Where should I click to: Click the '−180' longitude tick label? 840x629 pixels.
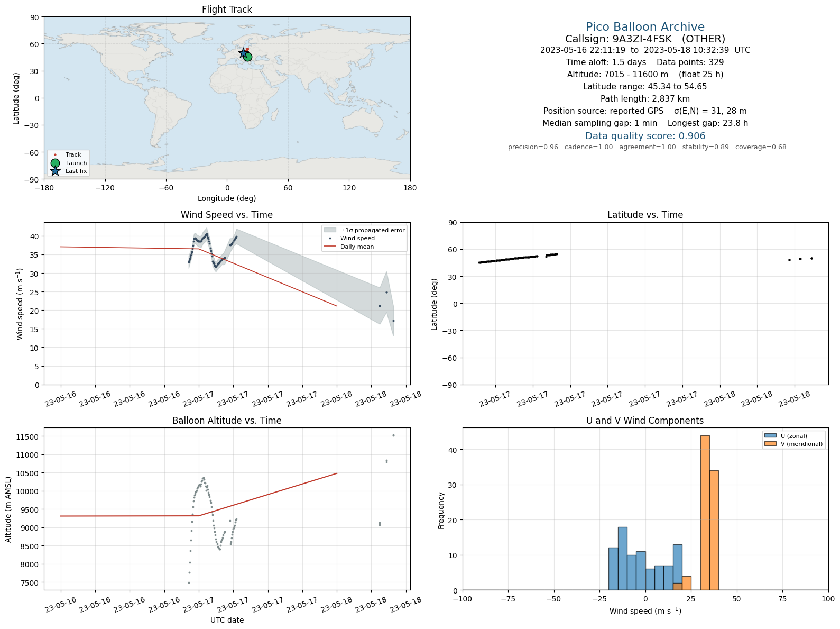point(44,188)
